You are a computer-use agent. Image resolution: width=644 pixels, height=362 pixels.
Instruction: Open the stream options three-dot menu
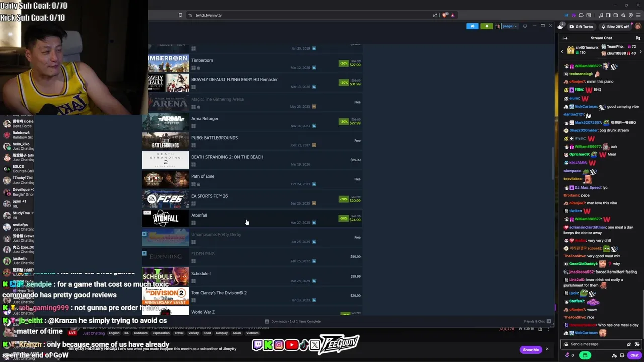click(549, 329)
